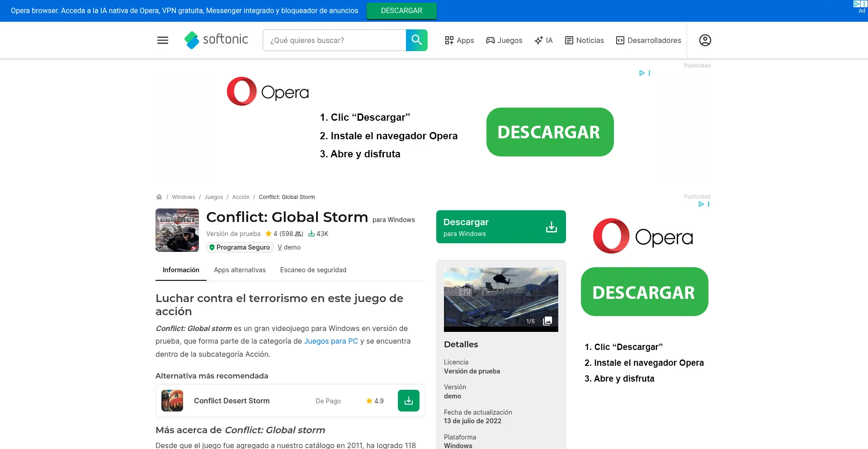
Task: Open the helicopter screenshot thumbnail
Action: click(x=501, y=300)
